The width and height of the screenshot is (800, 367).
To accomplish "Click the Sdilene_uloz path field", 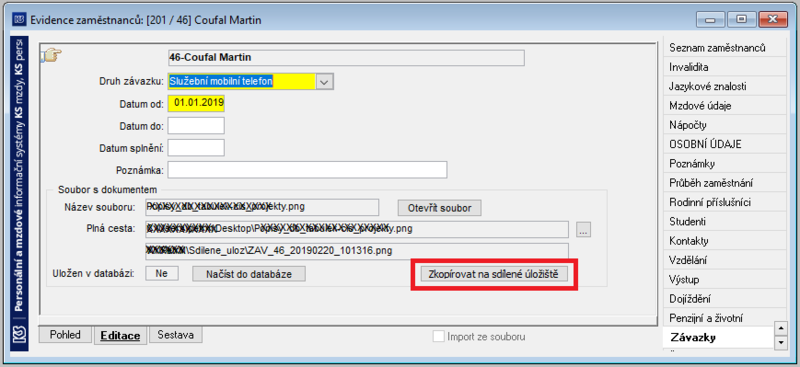I will click(x=357, y=251).
